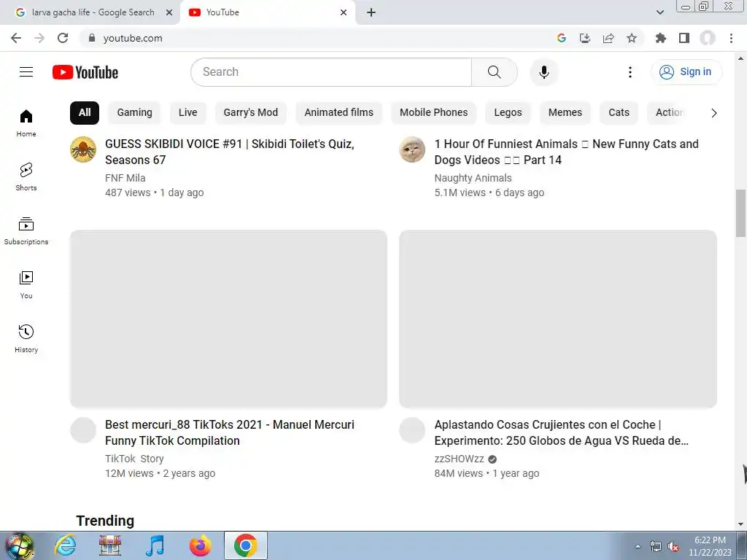Viewport: 747px width, 560px height.
Task: Open tab search dropdown chevron
Action: 659,12
